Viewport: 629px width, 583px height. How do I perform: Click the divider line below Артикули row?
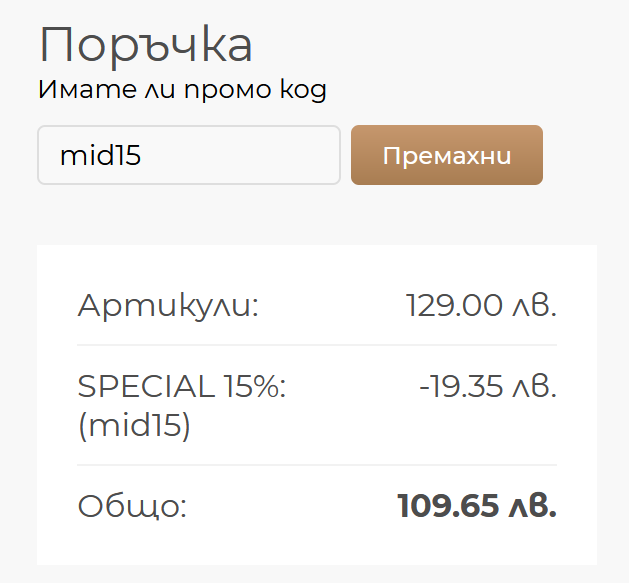(317, 345)
